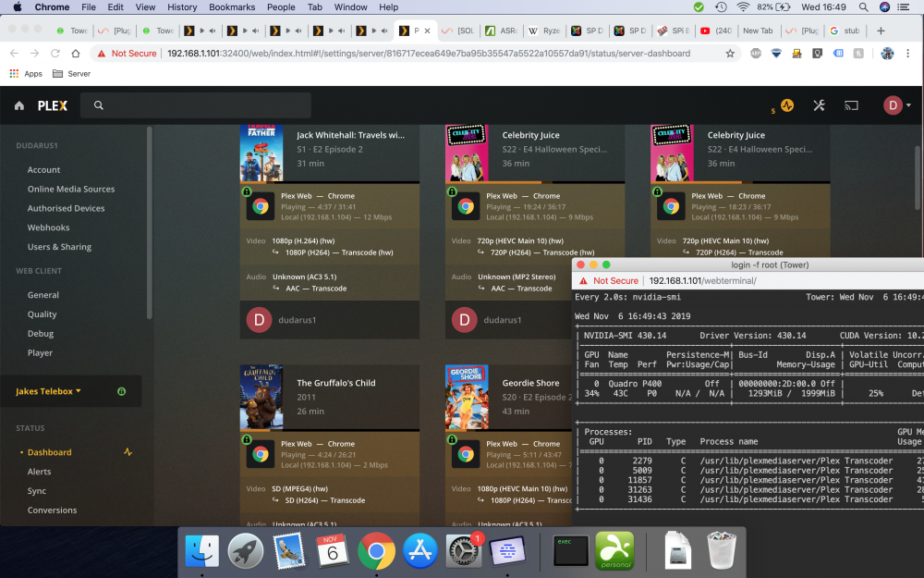
Task: Click green lock icon on Gruffalo's Child session
Action: 247,439
